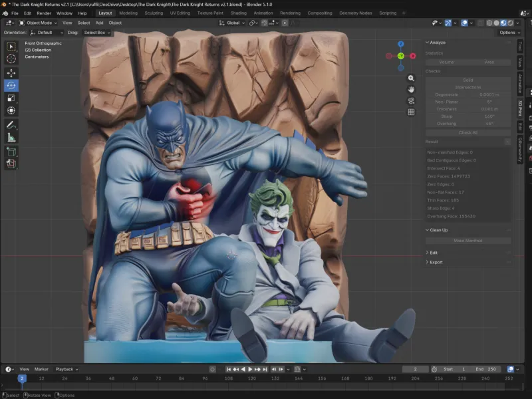Screen dimensions: 532x399
Task: Switch to rendered viewport shading
Action: point(510,23)
